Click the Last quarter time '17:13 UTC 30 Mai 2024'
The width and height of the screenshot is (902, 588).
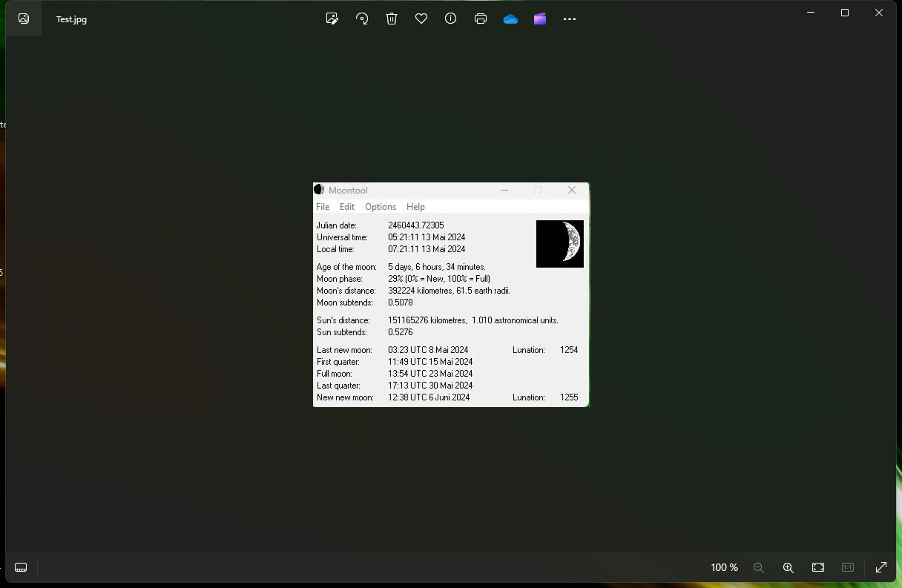(x=430, y=386)
